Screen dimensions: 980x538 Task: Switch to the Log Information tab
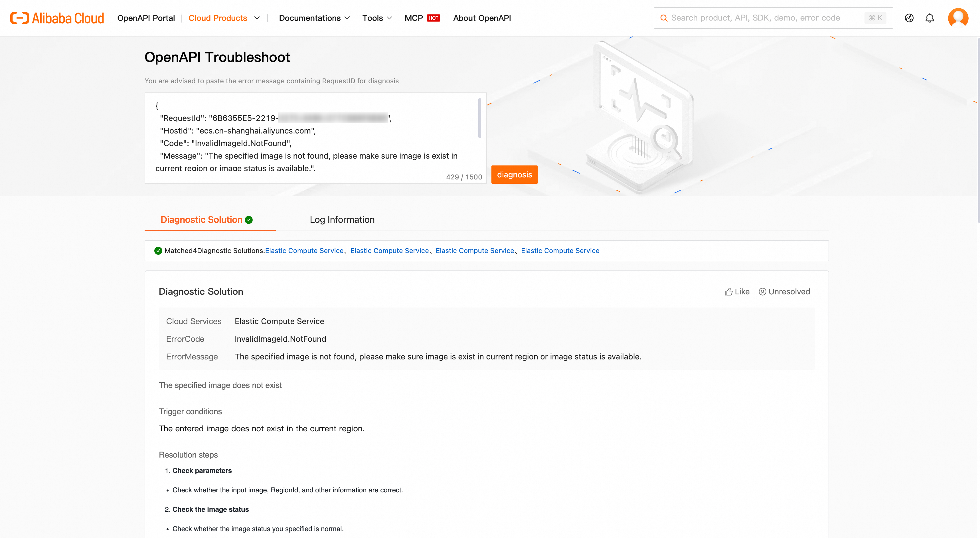342,220
